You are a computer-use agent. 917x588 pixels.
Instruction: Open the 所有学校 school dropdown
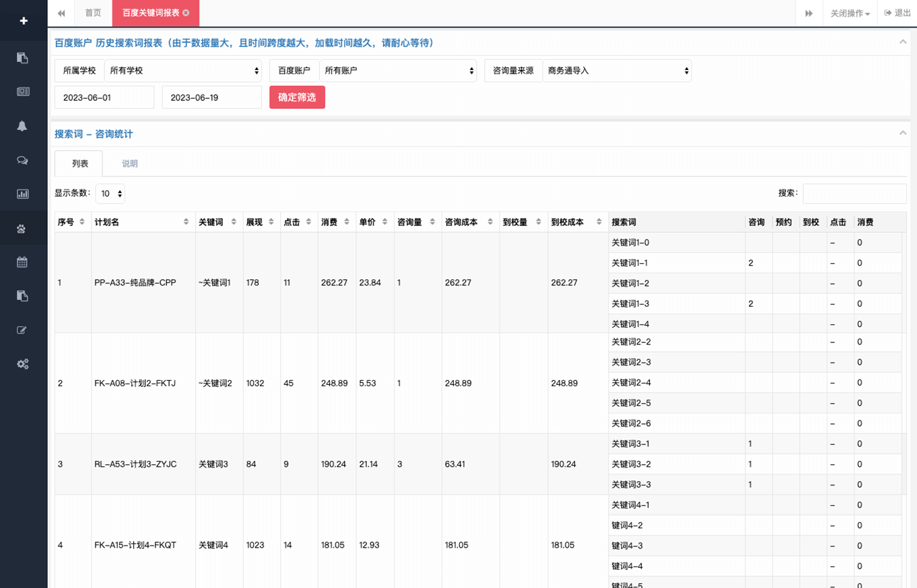tap(183, 71)
